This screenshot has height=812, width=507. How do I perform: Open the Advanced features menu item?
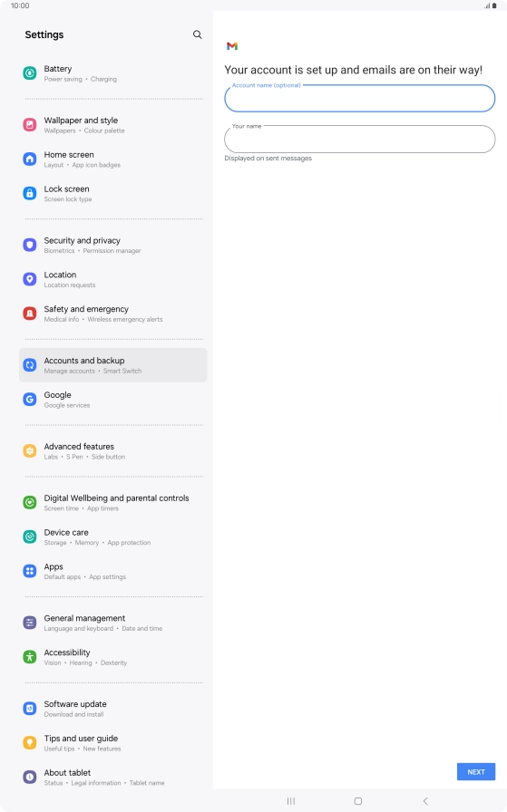coord(113,451)
